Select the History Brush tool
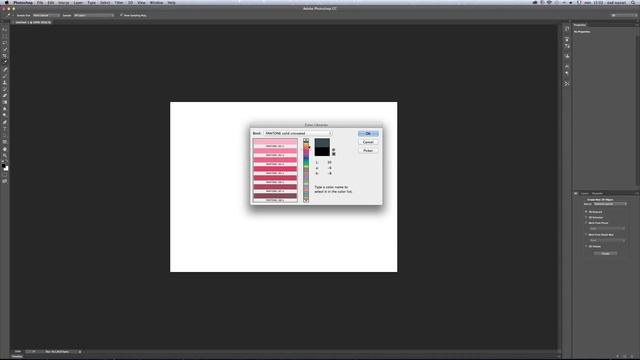Viewport: 640px width, 360px height. pos(5,89)
